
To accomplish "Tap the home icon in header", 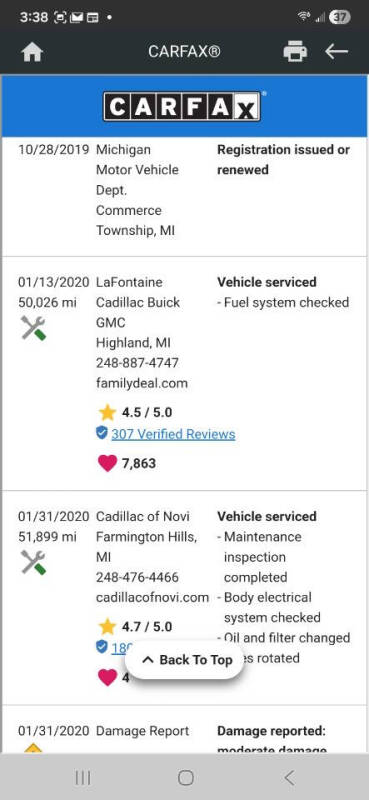I will point(32,52).
